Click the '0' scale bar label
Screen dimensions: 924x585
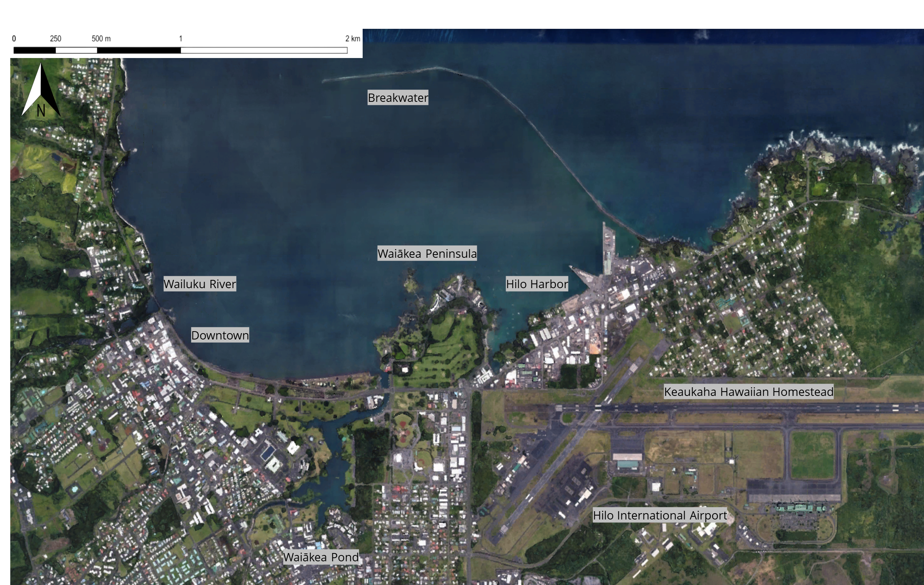(14, 39)
